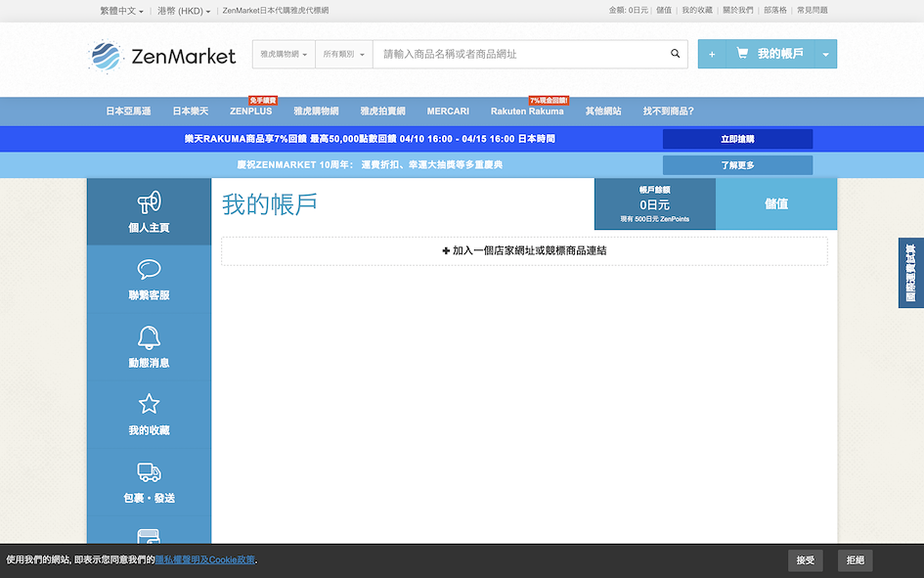Viewport: 924px width, 578px height.
Task: Open 包裹・發送 truck icon
Action: [149, 472]
